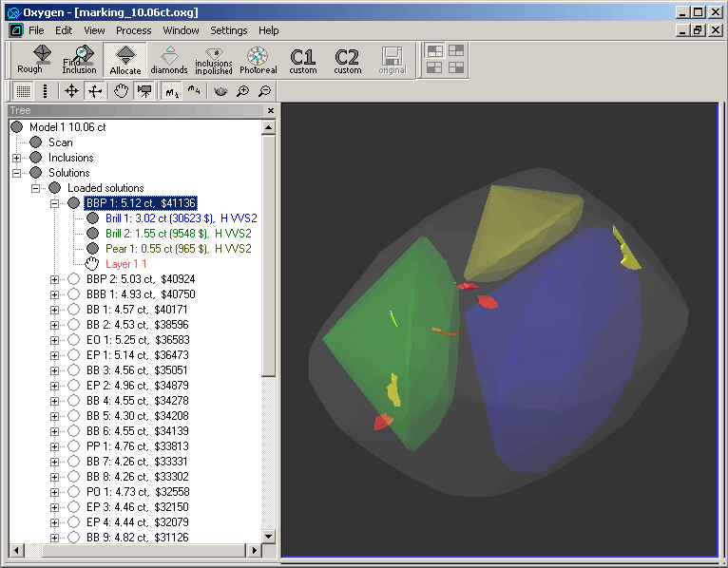Select the C1 custom view

point(303,59)
